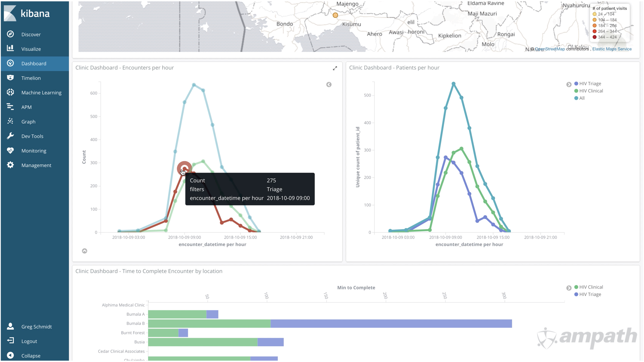Click the Logout menu option
The width and height of the screenshot is (644, 362).
29,341
